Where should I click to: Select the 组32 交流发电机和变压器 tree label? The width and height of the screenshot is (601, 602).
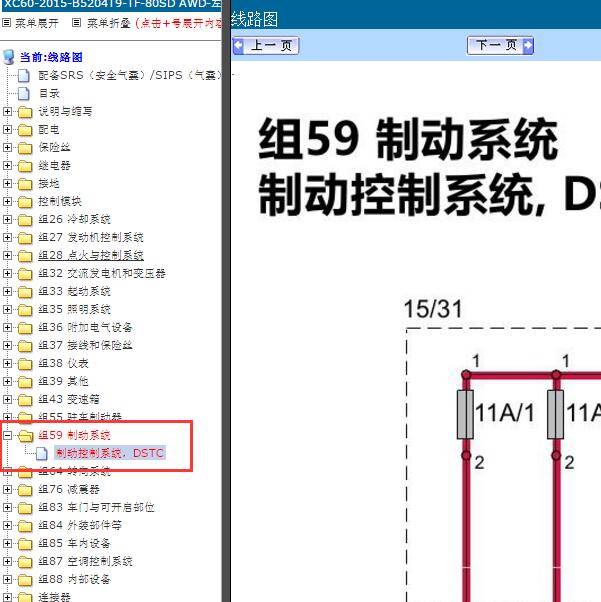coord(102,273)
